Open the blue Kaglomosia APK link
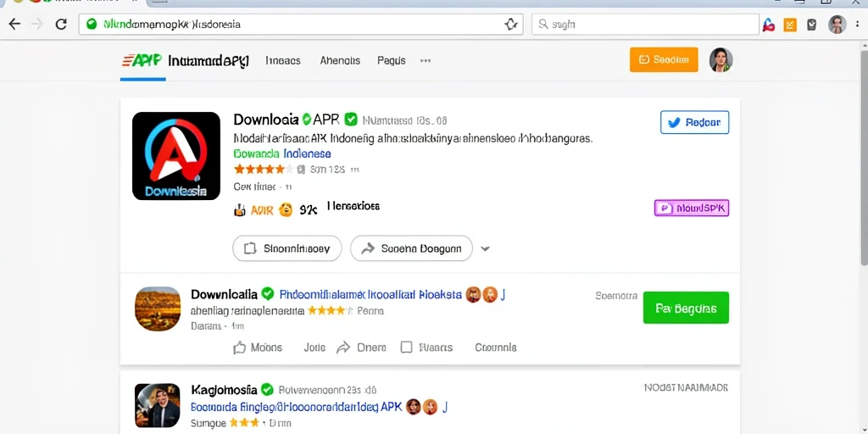 point(296,408)
